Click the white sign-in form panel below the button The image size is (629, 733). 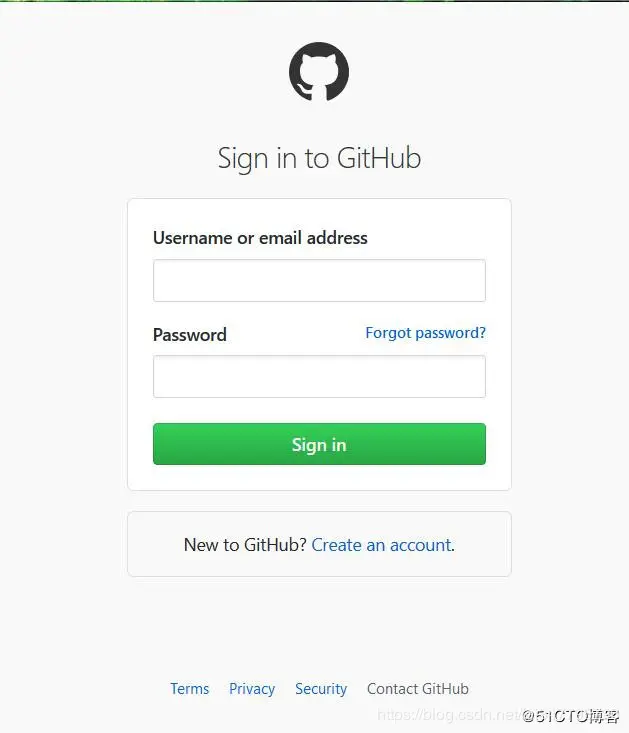pyautogui.click(x=319, y=477)
